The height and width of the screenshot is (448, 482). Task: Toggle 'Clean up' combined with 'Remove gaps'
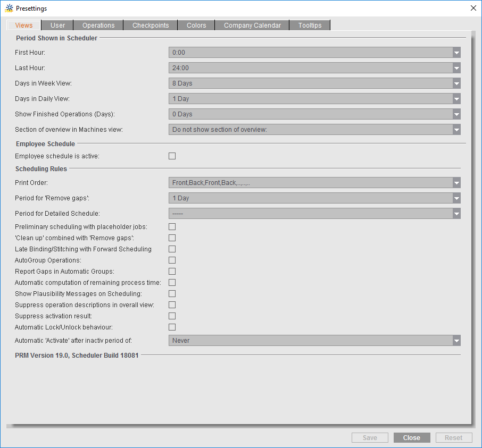(172, 238)
